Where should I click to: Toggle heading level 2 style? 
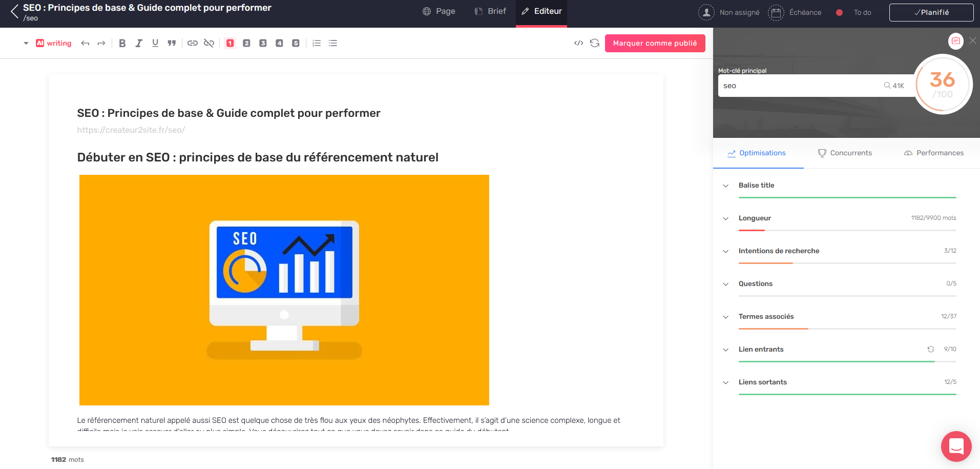[246, 44]
